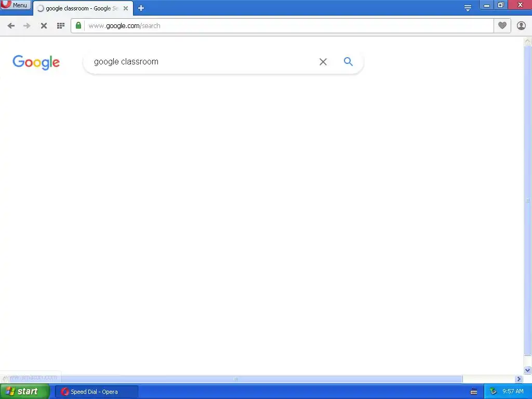Open the Opera Menu button
The image size is (532, 399).
click(x=16, y=5)
